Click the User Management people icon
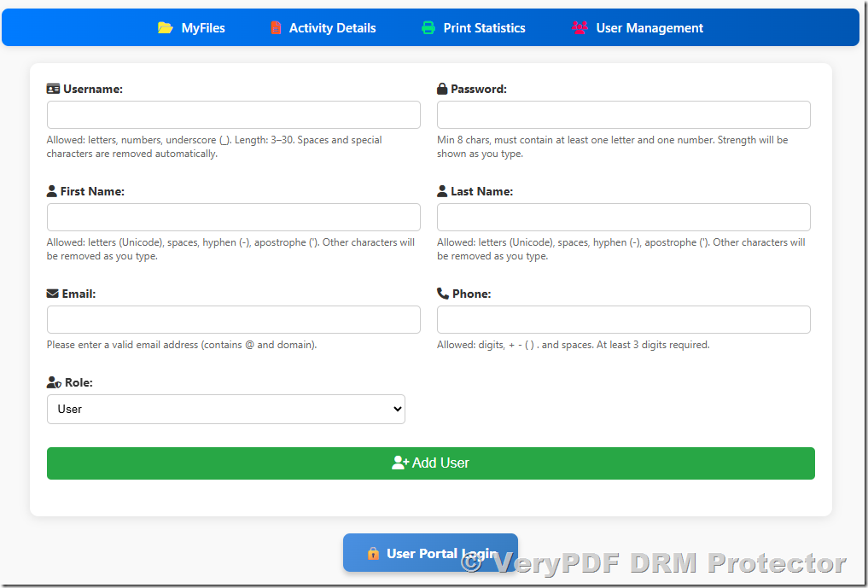 click(x=580, y=28)
